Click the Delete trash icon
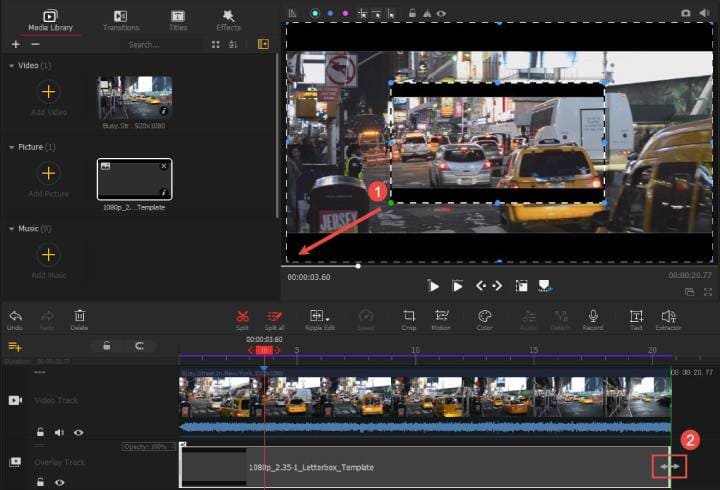The width and height of the screenshot is (720, 490). pyautogui.click(x=79, y=316)
